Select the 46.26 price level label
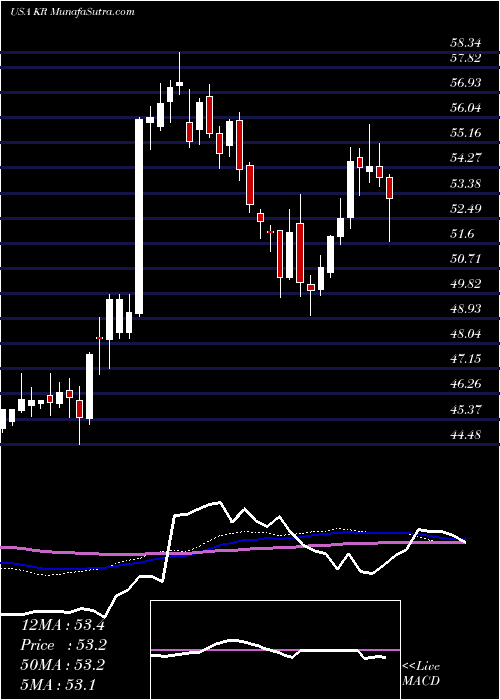 coord(465,384)
